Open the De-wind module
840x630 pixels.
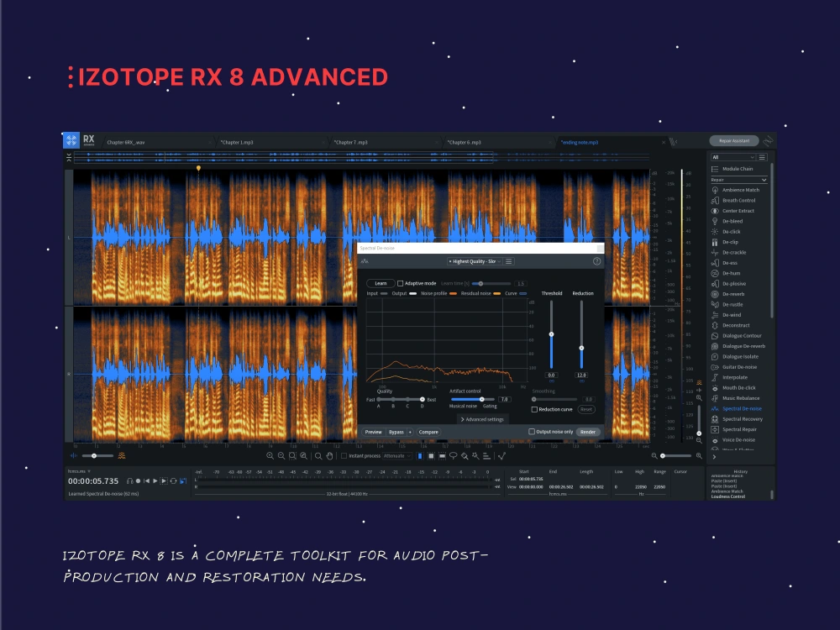click(726, 315)
